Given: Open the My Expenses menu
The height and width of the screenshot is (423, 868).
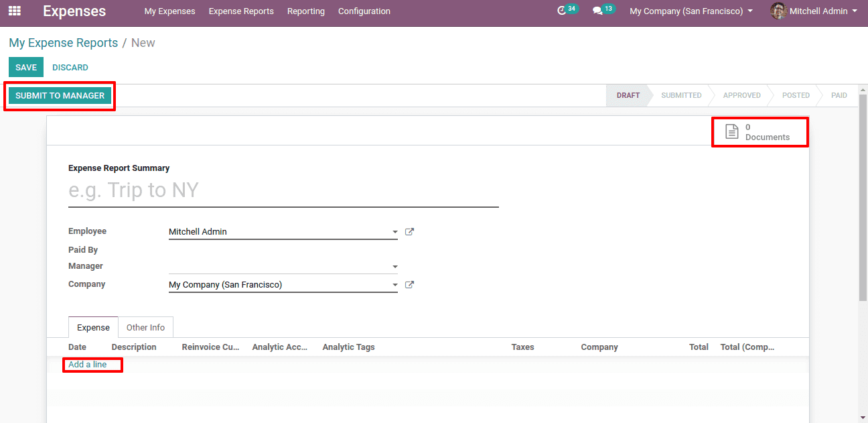Looking at the screenshot, I should pyautogui.click(x=169, y=11).
